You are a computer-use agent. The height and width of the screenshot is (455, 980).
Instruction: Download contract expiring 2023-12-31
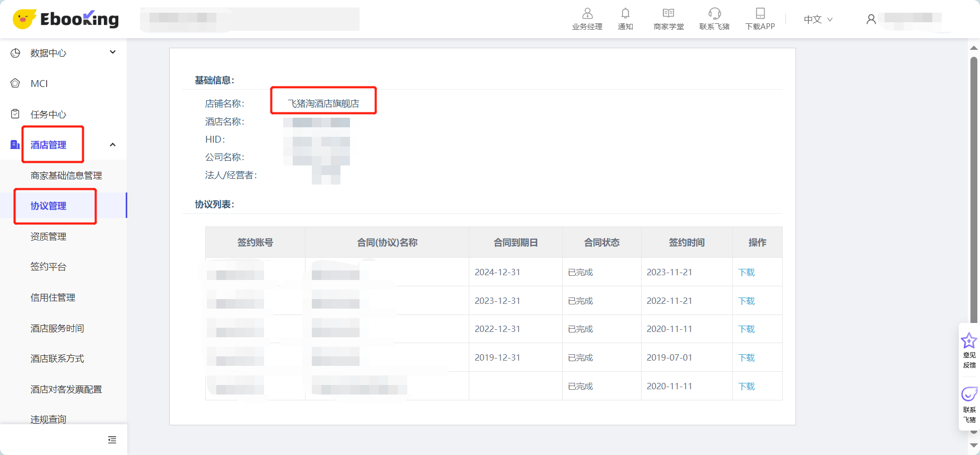[x=746, y=301]
